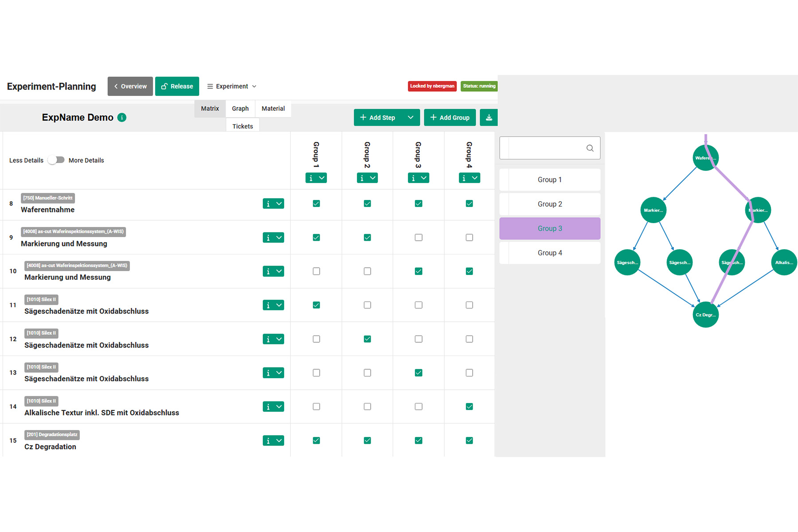This screenshot has width=798, height=532.
Task: Click the [201] Degradationsplatz tag
Action: pyautogui.click(x=52, y=434)
